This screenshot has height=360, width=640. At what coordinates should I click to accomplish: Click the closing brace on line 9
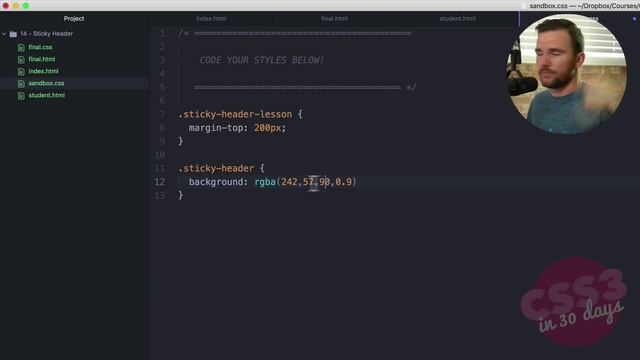[180, 141]
